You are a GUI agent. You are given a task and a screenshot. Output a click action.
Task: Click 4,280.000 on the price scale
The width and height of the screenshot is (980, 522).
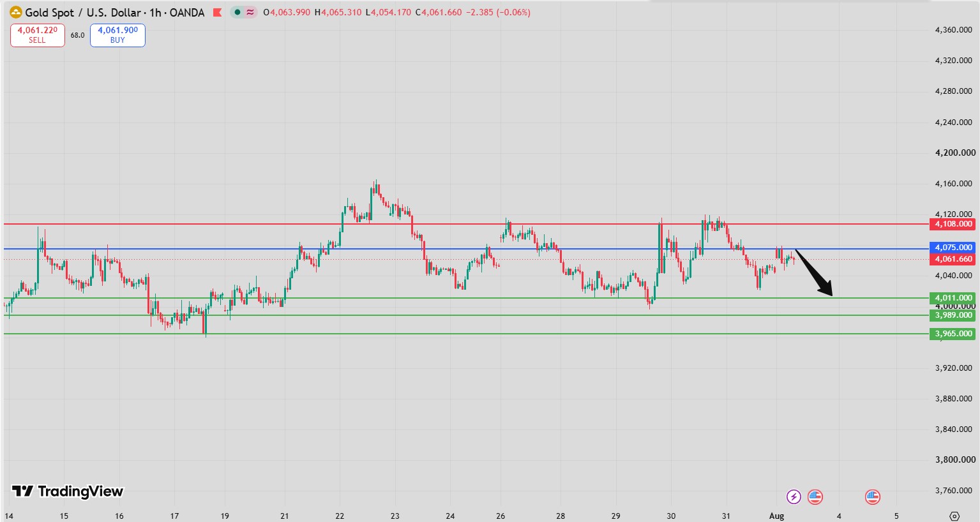pyautogui.click(x=953, y=91)
